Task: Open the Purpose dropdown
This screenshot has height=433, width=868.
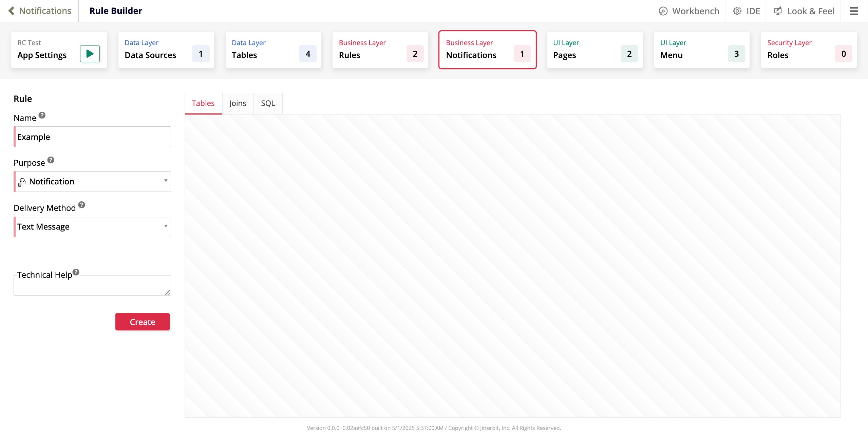Action: [x=165, y=181]
